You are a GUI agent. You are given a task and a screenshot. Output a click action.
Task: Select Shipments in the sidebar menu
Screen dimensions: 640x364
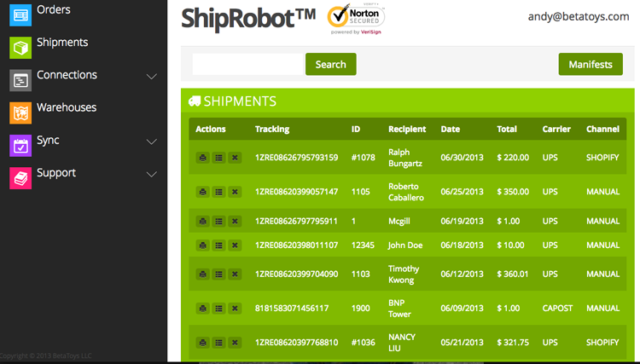tap(62, 42)
